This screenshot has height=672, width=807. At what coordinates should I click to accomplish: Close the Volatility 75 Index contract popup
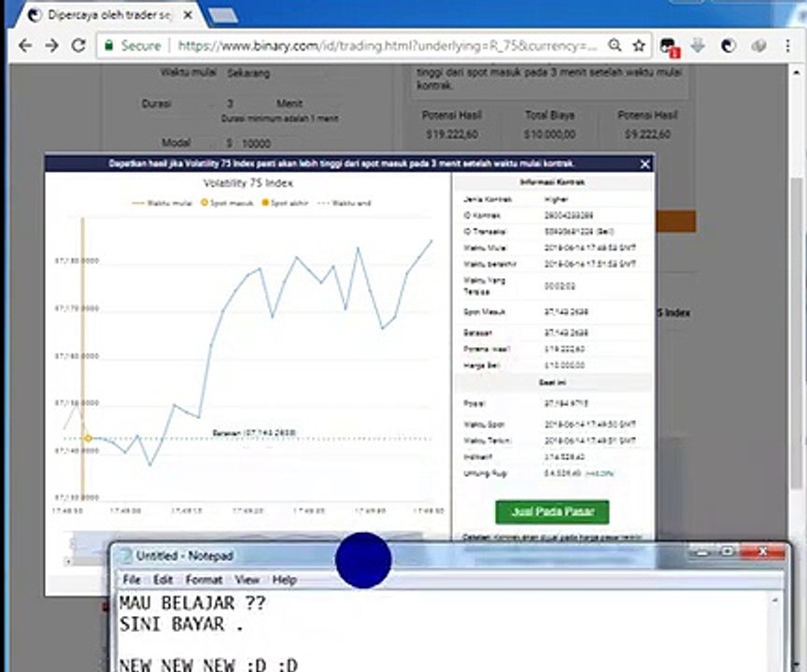click(644, 164)
